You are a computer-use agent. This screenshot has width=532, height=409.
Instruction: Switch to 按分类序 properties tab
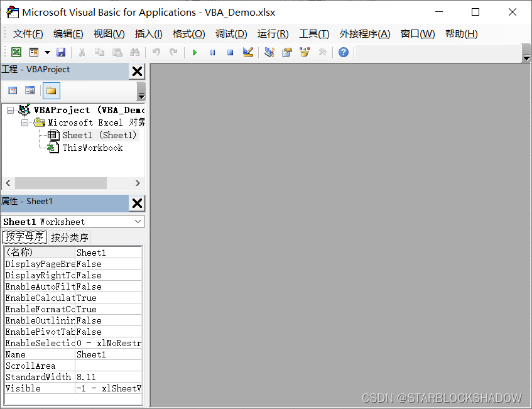click(70, 237)
